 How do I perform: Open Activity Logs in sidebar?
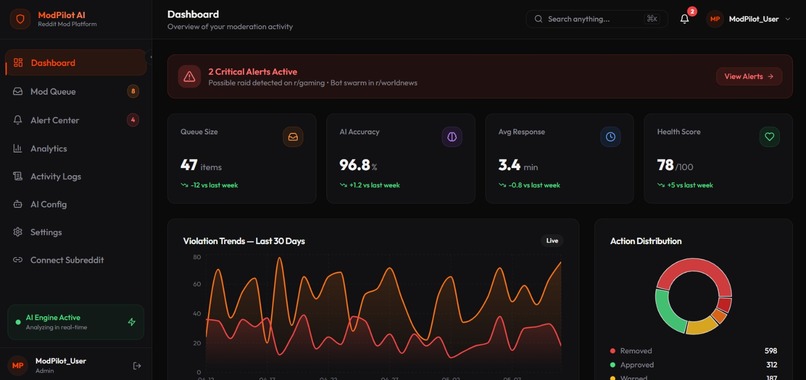pos(76,176)
